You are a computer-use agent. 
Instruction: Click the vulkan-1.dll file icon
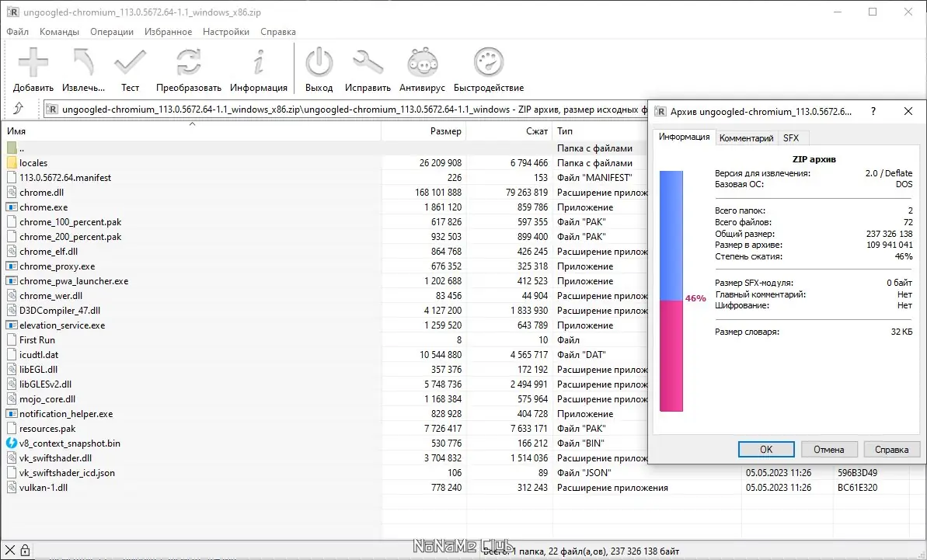pos(12,488)
